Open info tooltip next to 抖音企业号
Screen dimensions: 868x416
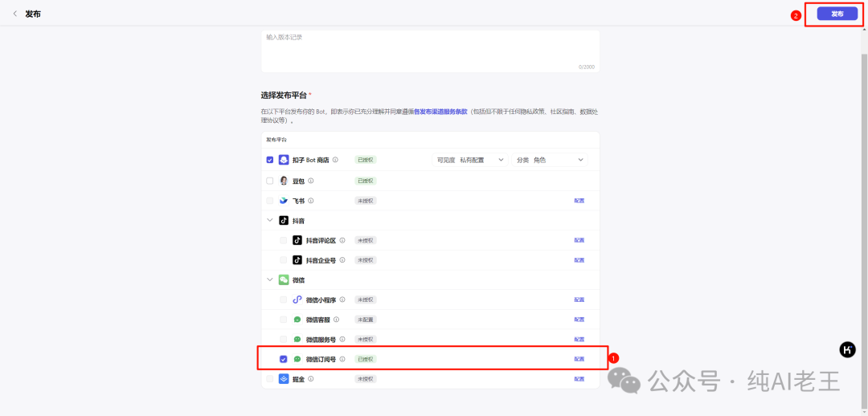point(342,260)
